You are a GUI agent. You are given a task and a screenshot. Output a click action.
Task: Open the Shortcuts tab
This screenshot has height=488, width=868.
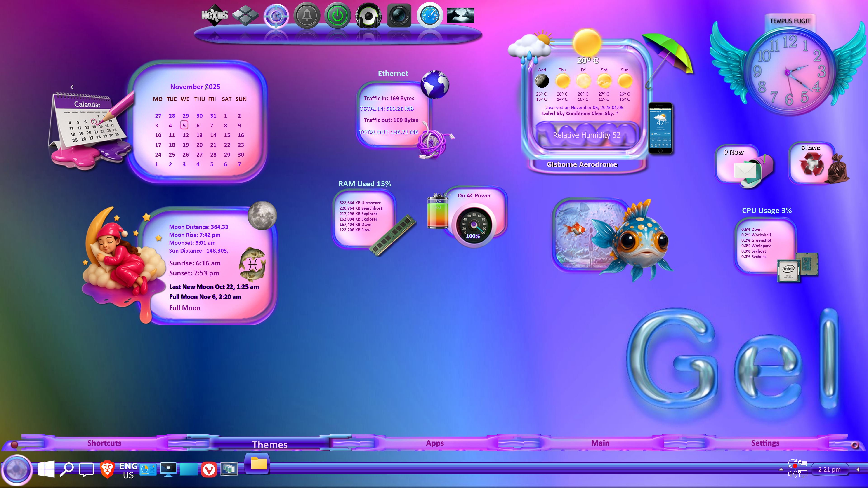click(104, 443)
